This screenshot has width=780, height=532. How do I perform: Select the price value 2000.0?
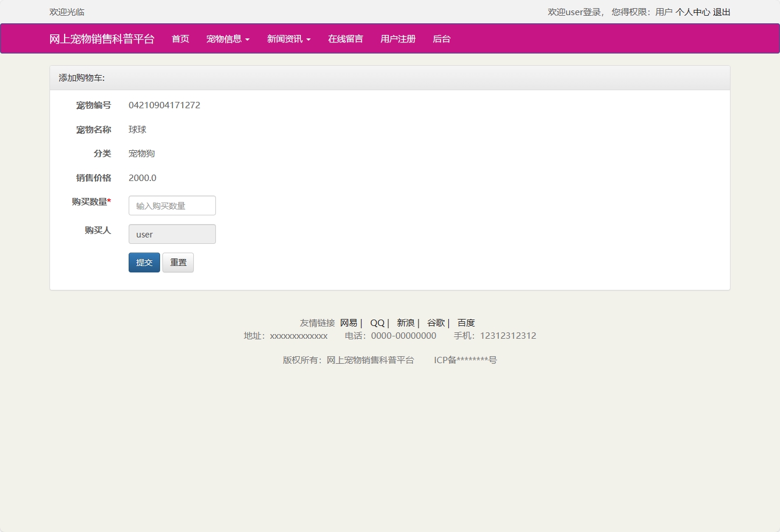point(143,178)
